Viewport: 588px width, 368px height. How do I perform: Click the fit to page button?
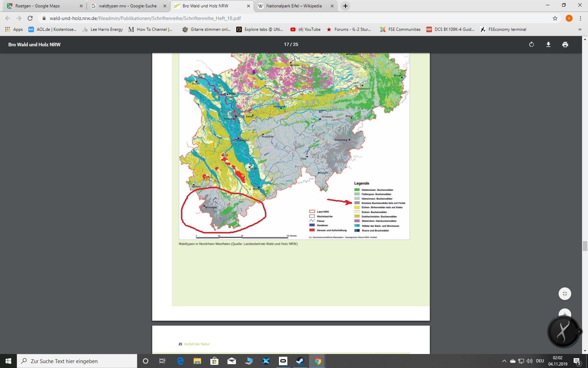point(565,294)
